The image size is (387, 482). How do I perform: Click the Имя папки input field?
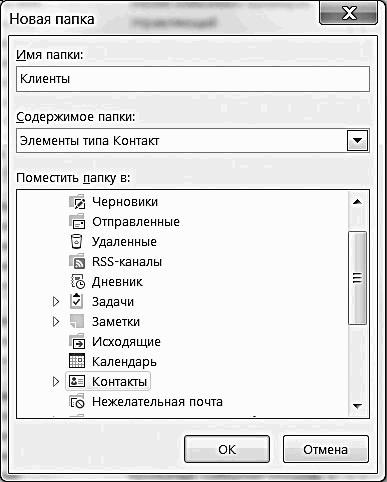point(193,79)
